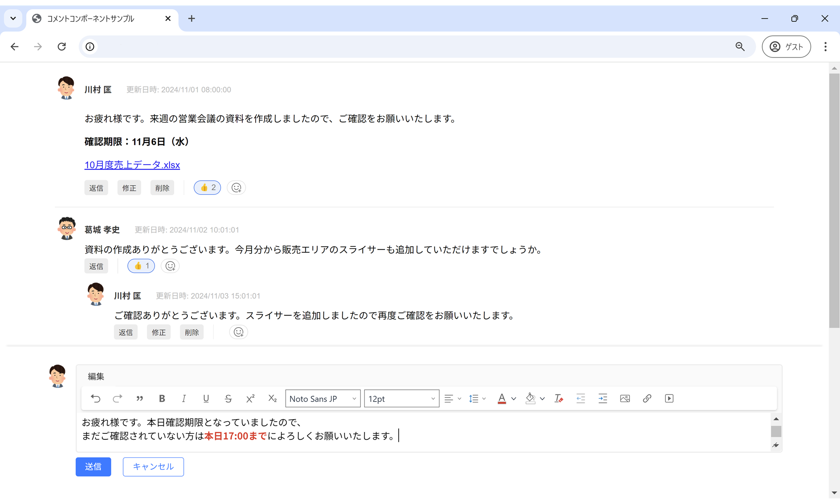Edit the nested reply with 修正

click(x=159, y=332)
